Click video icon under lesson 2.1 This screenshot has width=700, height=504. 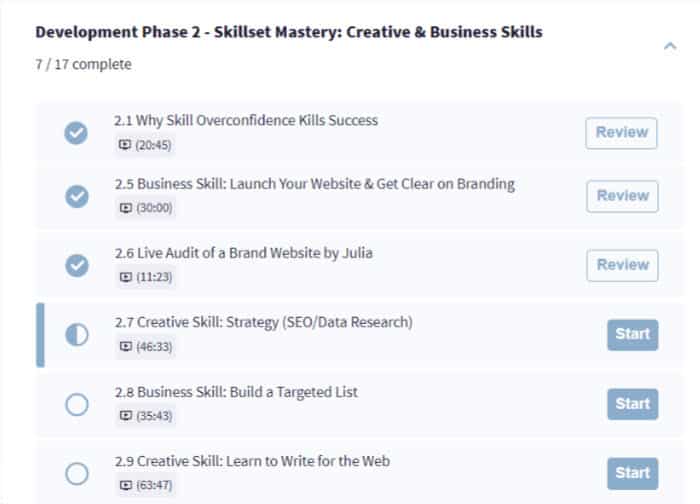click(125, 145)
